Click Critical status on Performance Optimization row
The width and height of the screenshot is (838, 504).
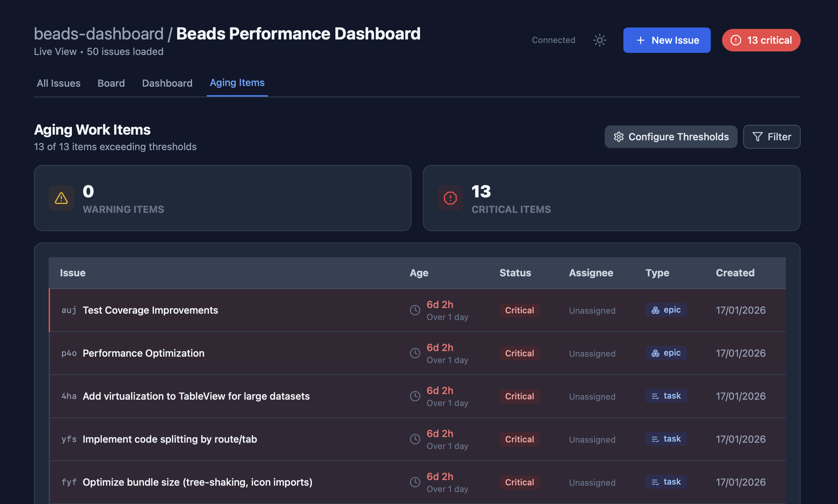pyautogui.click(x=519, y=353)
